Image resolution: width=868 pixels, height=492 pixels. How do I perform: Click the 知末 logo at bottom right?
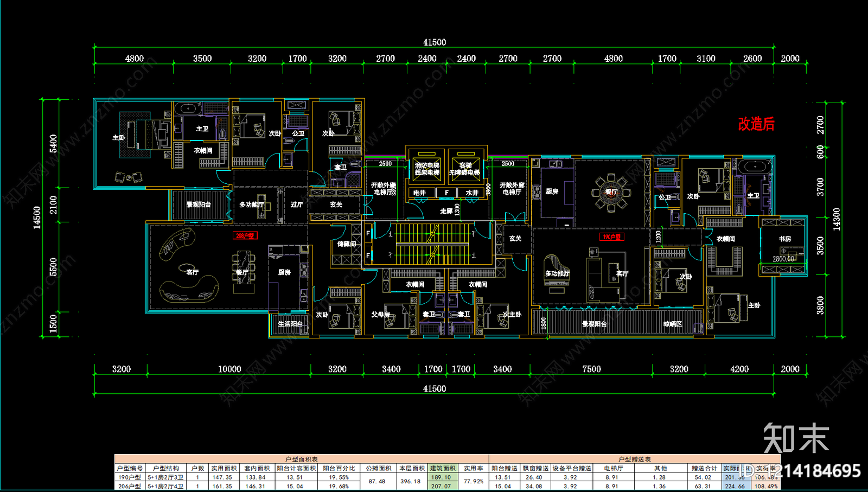pyautogui.click(x=796, y=437)
